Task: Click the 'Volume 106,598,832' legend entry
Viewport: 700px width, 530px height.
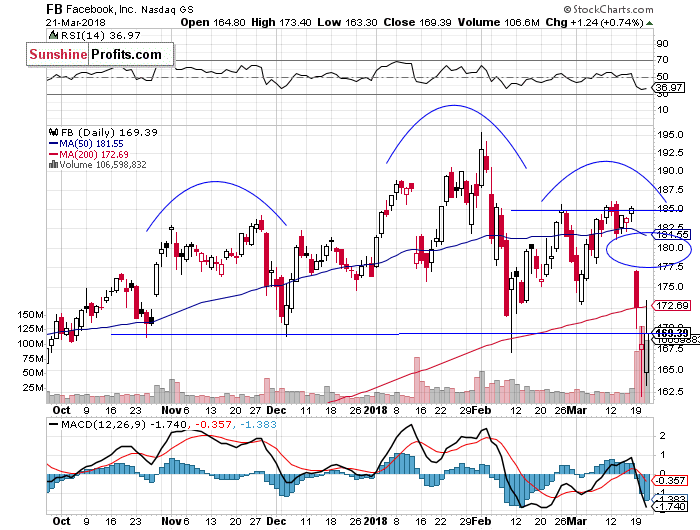Action: [103, 165]
